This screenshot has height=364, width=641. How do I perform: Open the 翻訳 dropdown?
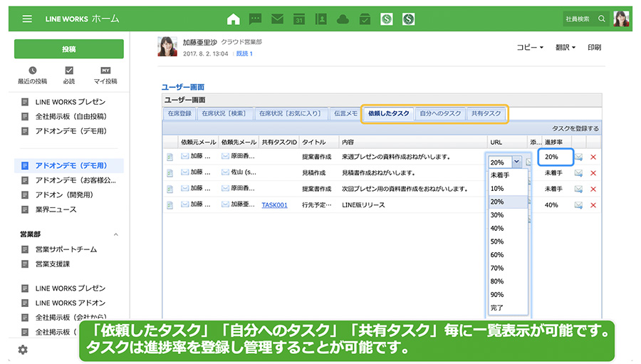click(x=566, y=48)
